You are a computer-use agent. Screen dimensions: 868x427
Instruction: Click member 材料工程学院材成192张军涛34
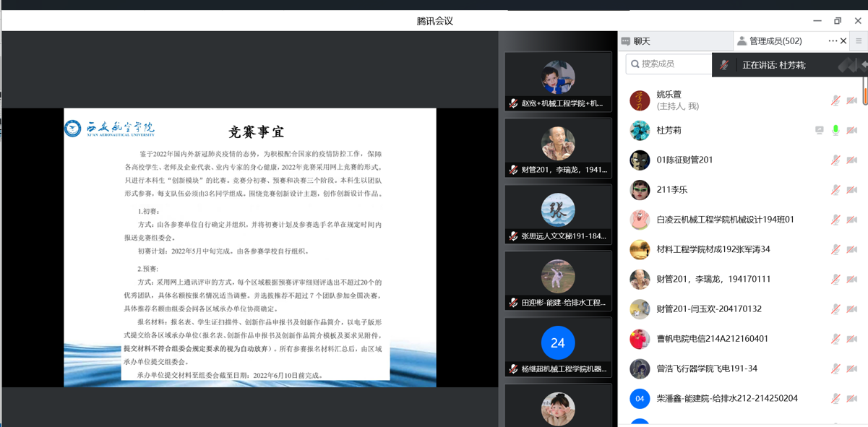[x=713, y=249]
